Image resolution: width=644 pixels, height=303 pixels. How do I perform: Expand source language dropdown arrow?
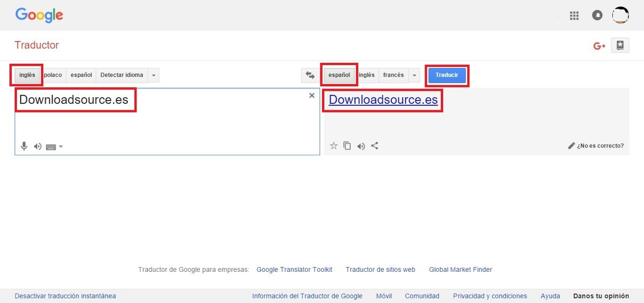(153, 76)
